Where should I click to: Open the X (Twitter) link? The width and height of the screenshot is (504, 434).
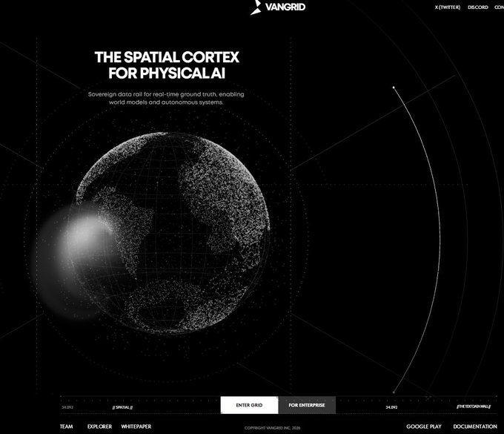[448, 7]
